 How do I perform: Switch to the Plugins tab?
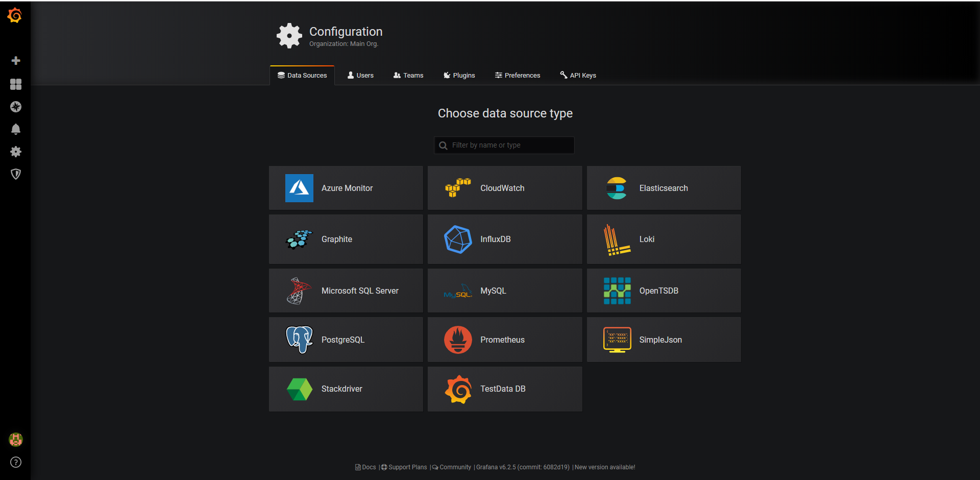click(459, 75)
